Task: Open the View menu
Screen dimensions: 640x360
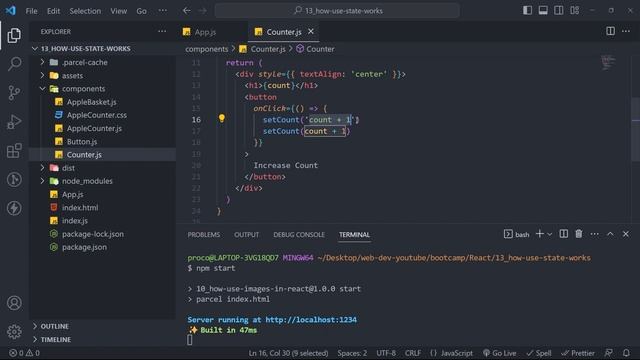Action: point(118,11)
